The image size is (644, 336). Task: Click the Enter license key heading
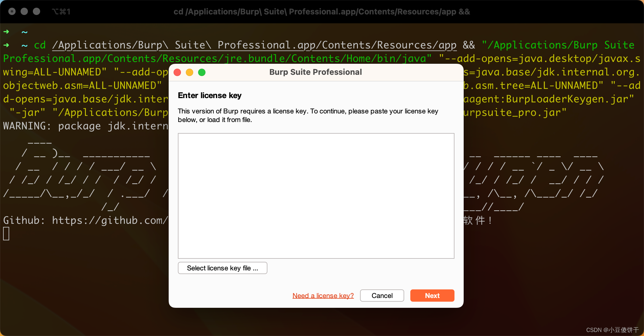click(209, 95)
